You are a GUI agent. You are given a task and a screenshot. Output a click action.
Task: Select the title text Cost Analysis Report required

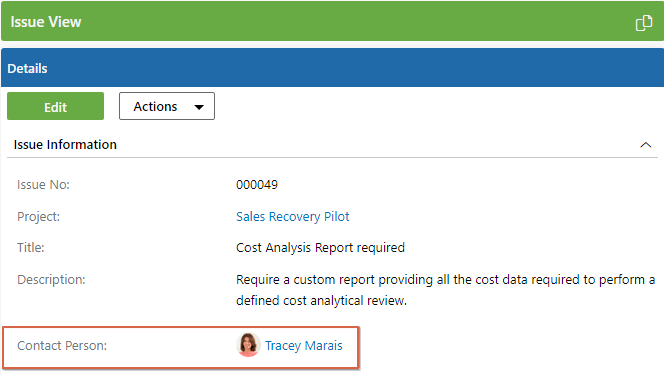[320, 248]
